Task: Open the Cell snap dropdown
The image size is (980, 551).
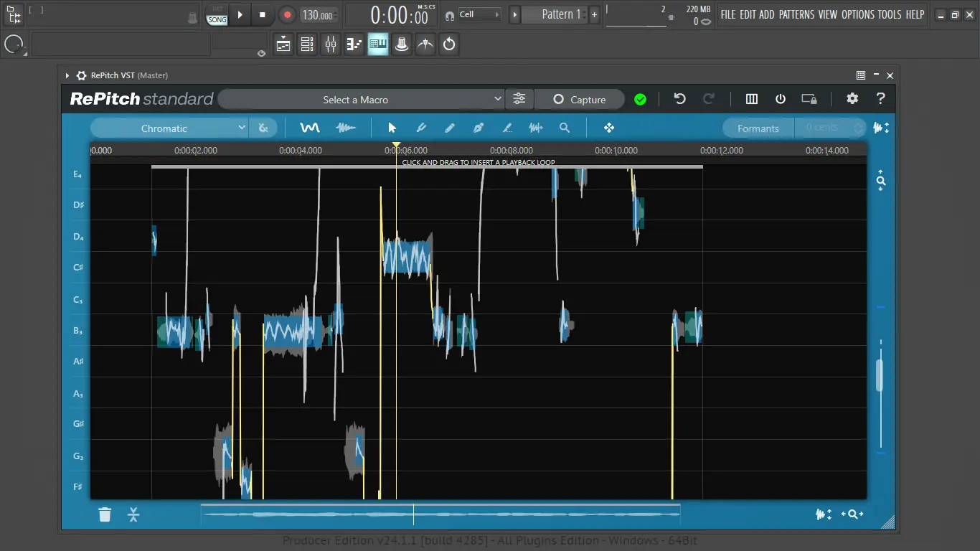Action: 479,14
